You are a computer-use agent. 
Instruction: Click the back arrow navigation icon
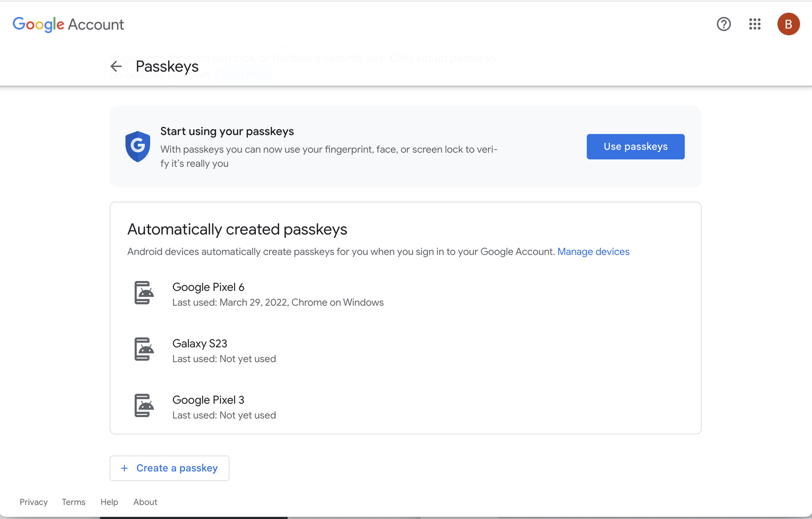117,66
